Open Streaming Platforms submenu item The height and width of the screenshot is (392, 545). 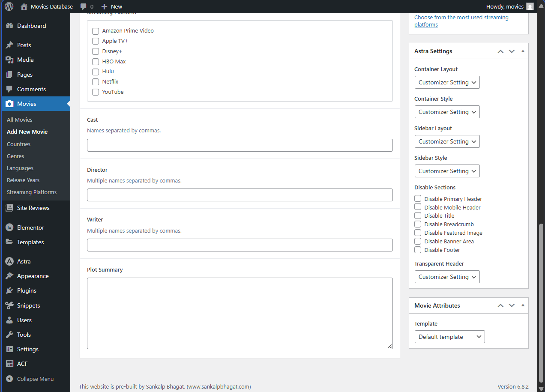tap(32, 192)
